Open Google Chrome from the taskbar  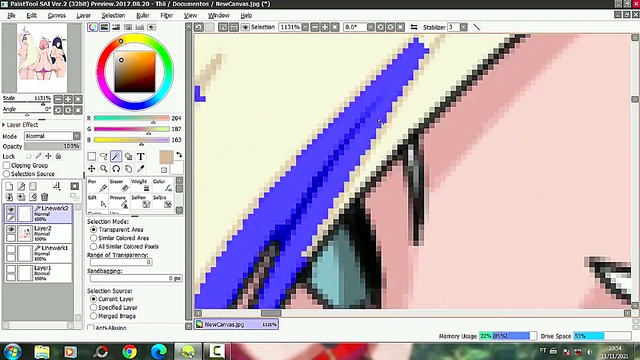pos(130,351)
